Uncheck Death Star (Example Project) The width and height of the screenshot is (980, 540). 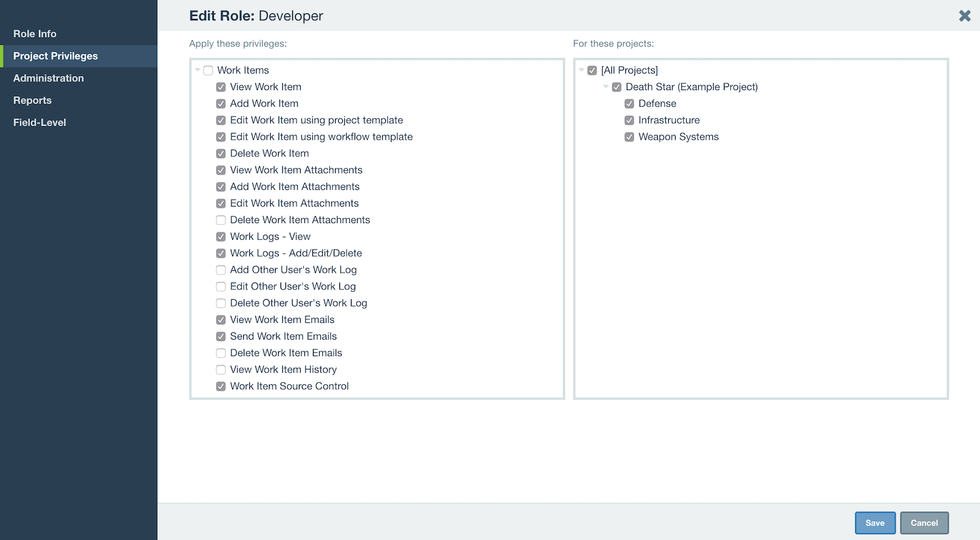617,87
